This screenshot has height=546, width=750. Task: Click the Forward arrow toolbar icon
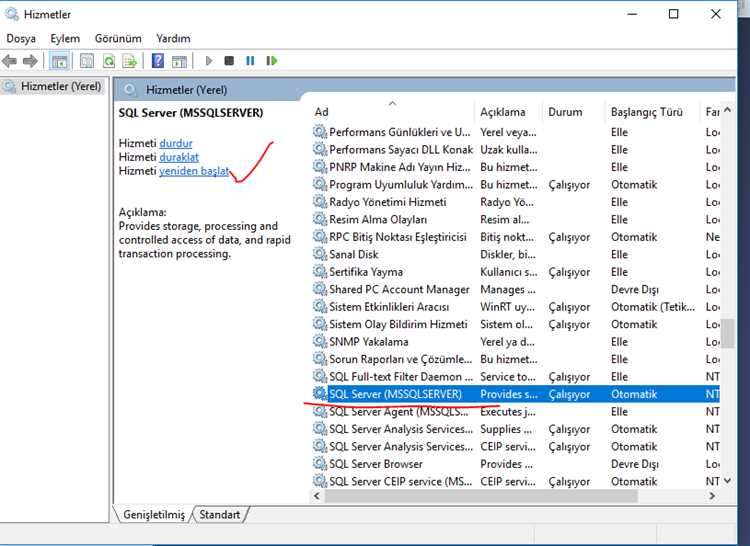pyautogui.click(x=30, y=61)
